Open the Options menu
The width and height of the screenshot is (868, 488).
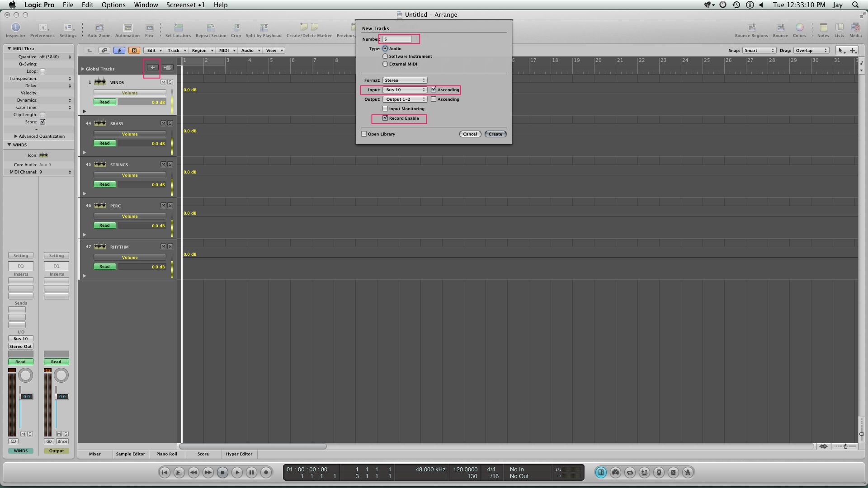click(113, 5)
